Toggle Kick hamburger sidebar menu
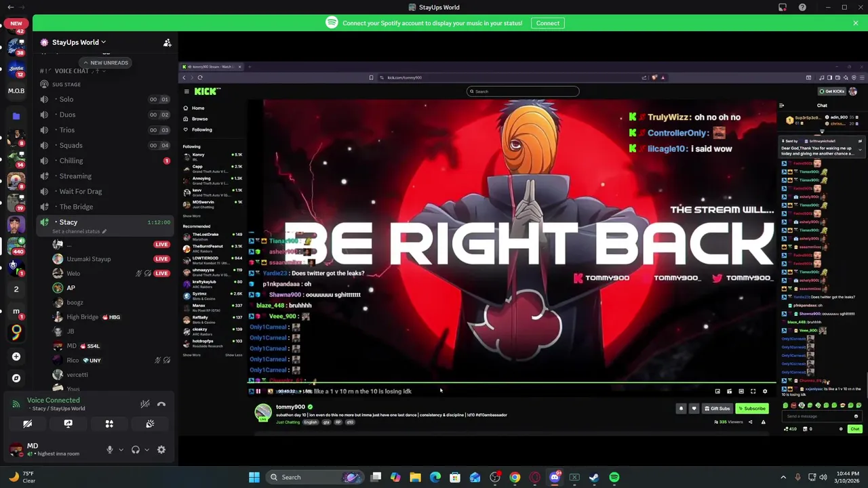The image size is (868, 488). [186, 91]
